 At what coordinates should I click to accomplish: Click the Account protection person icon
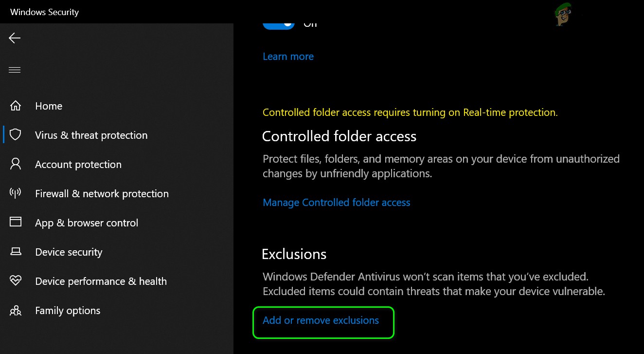pyautogui.click(x=16, y=164)
